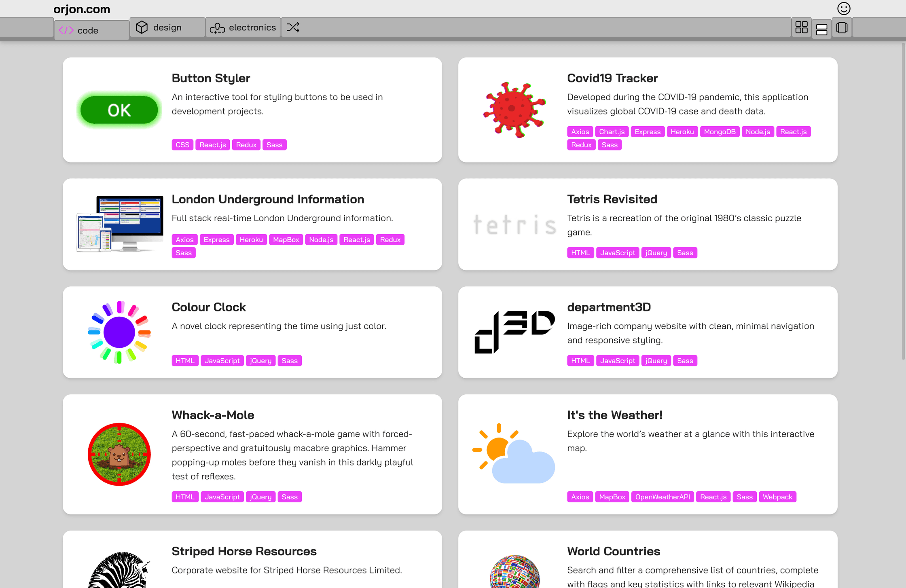Viewport: 906px width, 588px height.
Task: Click Redux tag on London Underground card
Action: [x=390, y=240]
